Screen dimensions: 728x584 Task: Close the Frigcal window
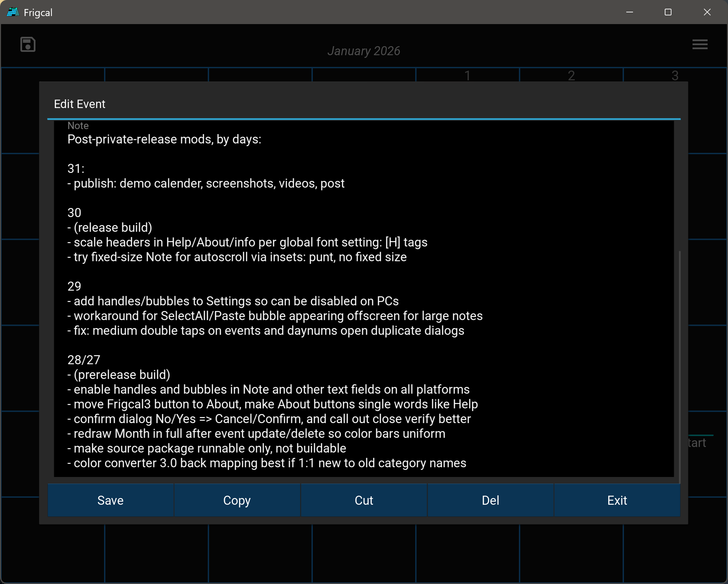(x=707, y=12)
